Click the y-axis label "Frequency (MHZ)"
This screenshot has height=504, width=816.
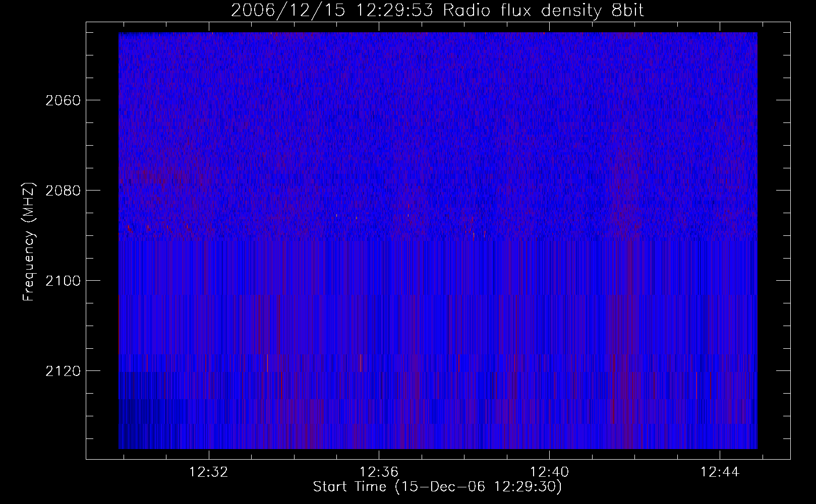tap(29, 241)
